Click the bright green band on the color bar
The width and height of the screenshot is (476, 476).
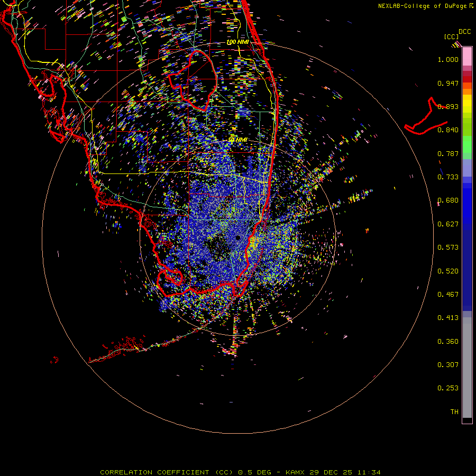click(467, 144)
